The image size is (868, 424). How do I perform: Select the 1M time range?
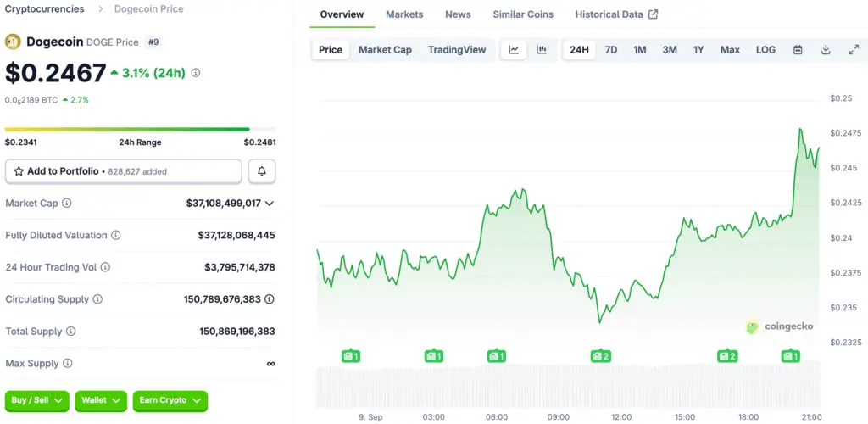[640, 50]
